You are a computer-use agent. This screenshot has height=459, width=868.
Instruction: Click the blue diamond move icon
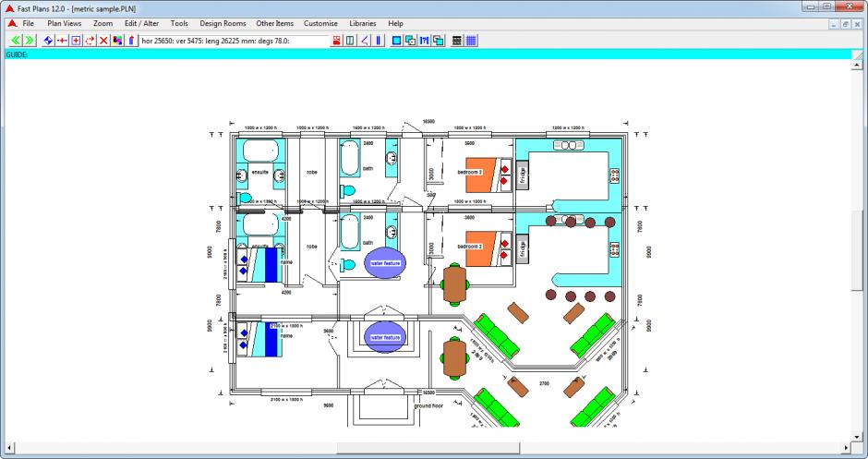pyautogui.click(x=48, y=41)
